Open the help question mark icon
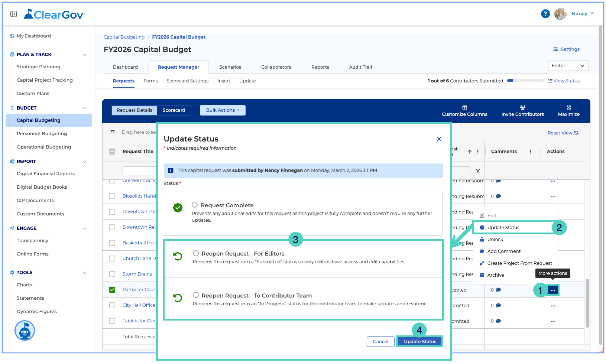The image size is (606, 364). click(x=545, y=14)
